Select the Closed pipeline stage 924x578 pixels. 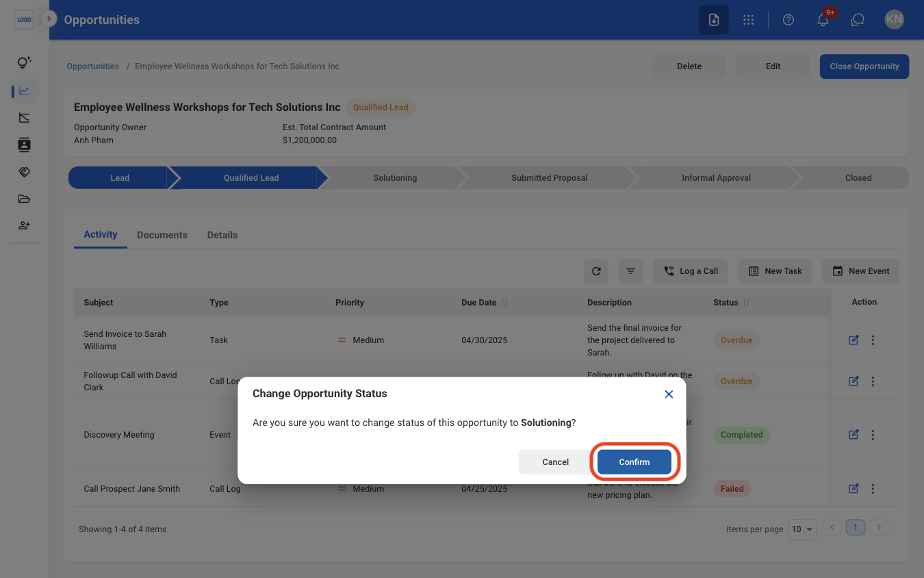(x=858, y=178)
